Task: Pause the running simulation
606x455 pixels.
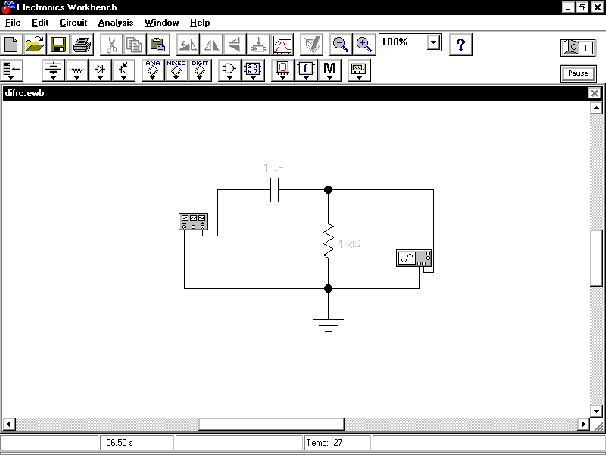Action: pyautogui.click(x=578, y=73)
